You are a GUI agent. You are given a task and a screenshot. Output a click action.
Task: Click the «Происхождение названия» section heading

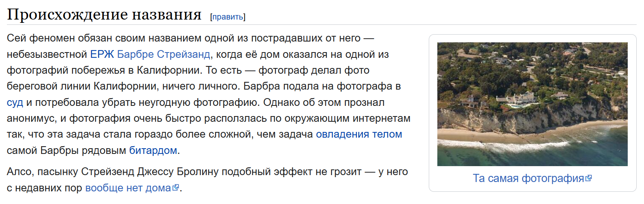click(x=104, y=14)
